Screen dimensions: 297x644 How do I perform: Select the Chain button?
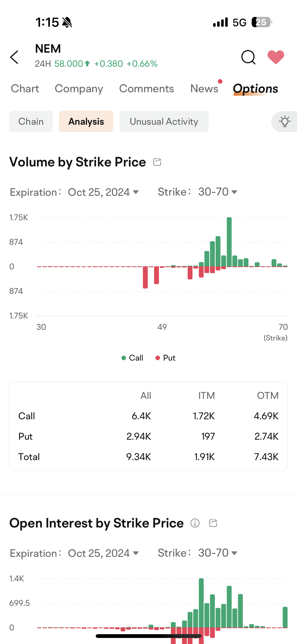point(31,121)
